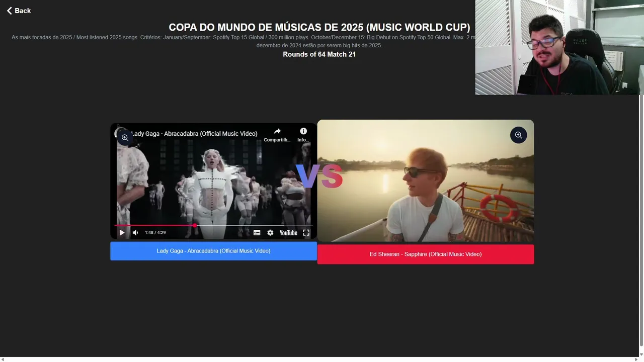The image size is (644, 362).
Task: Mute the video with the volume icon
Action: pos(135,233)
